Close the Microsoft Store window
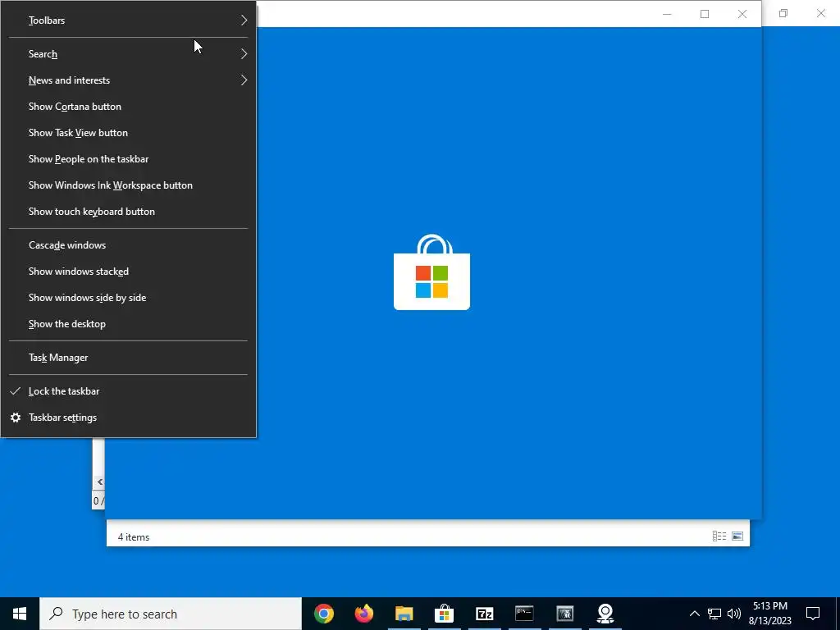Image resolution: width=840 pixels, height=630 pixels. (742, 14)
